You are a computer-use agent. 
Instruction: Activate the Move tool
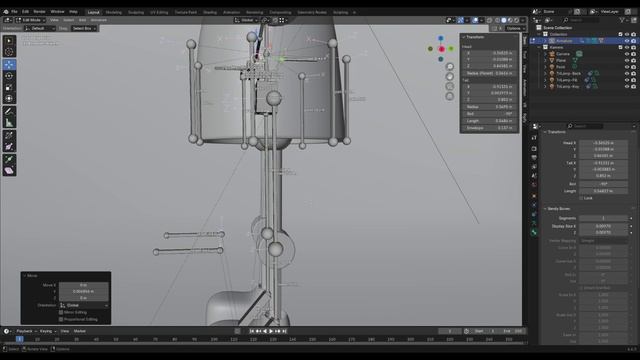[9, 64]
